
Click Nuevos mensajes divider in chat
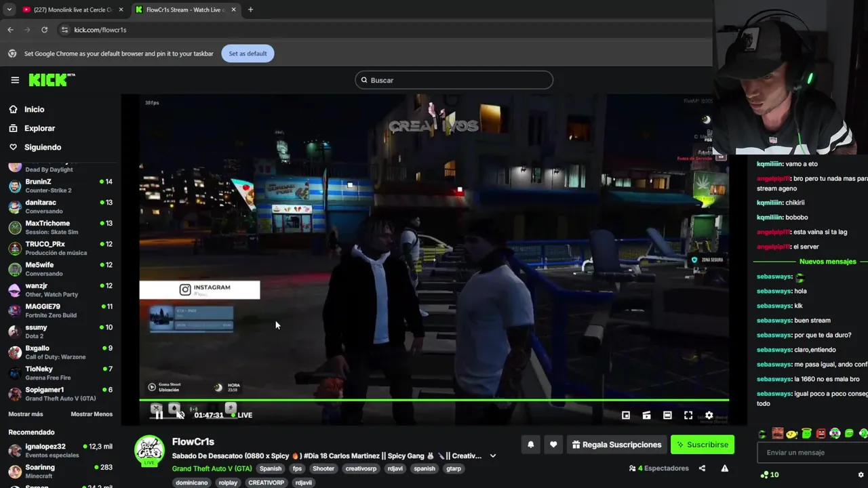(827, 262)
